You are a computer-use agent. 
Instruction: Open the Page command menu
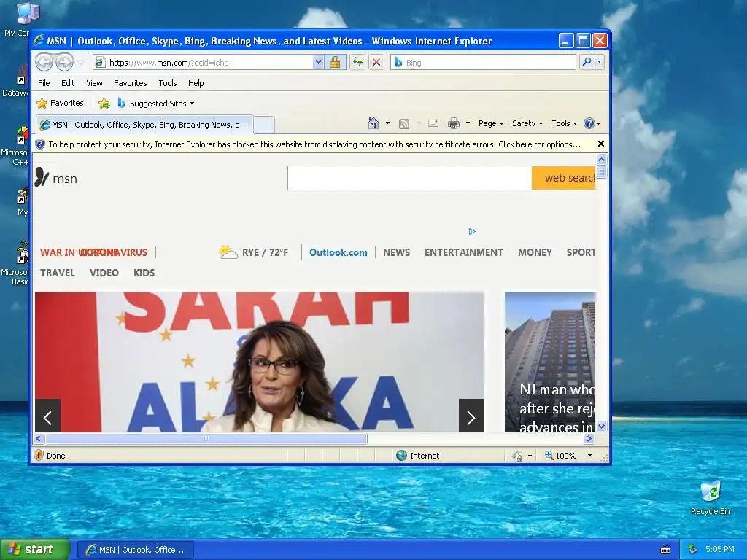(x=491, y=123)
